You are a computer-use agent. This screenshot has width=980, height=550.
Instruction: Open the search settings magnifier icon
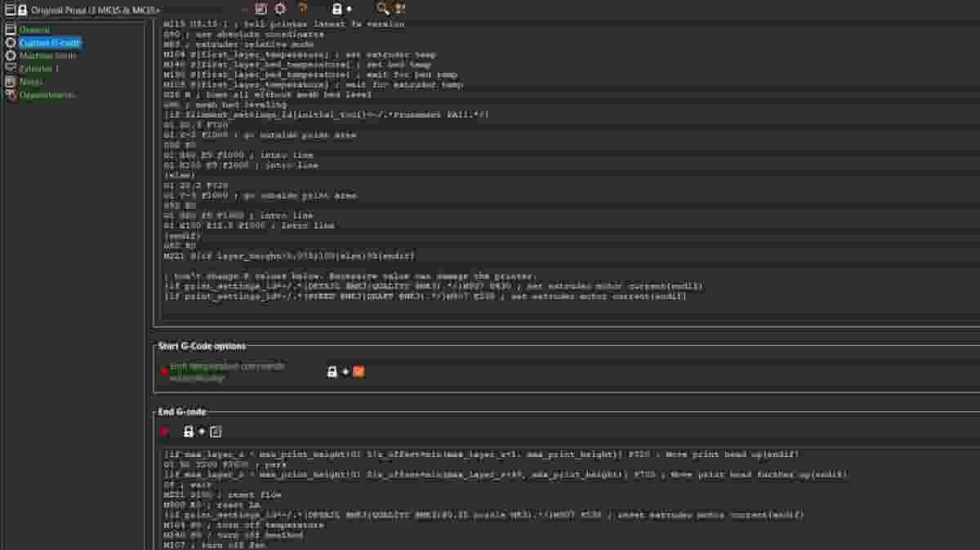pyautogui.click(x=382, y=9)
